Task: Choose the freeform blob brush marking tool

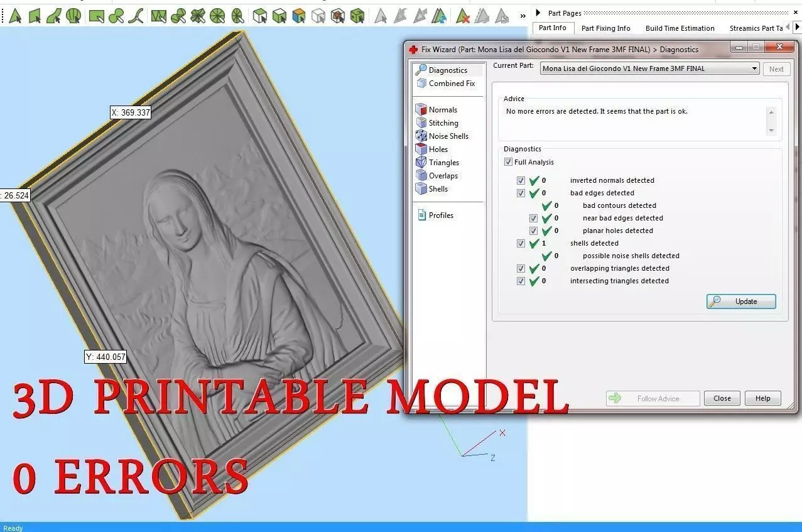Action: point(116,16)
